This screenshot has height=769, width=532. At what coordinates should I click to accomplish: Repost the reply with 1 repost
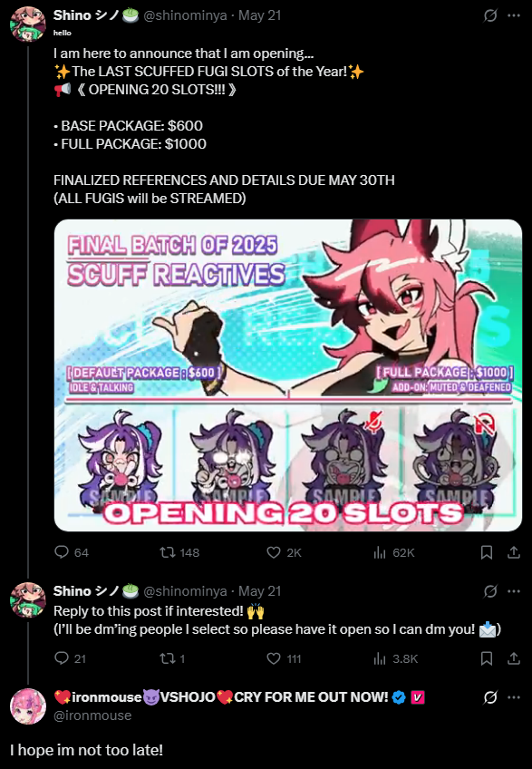pos(172,658)
